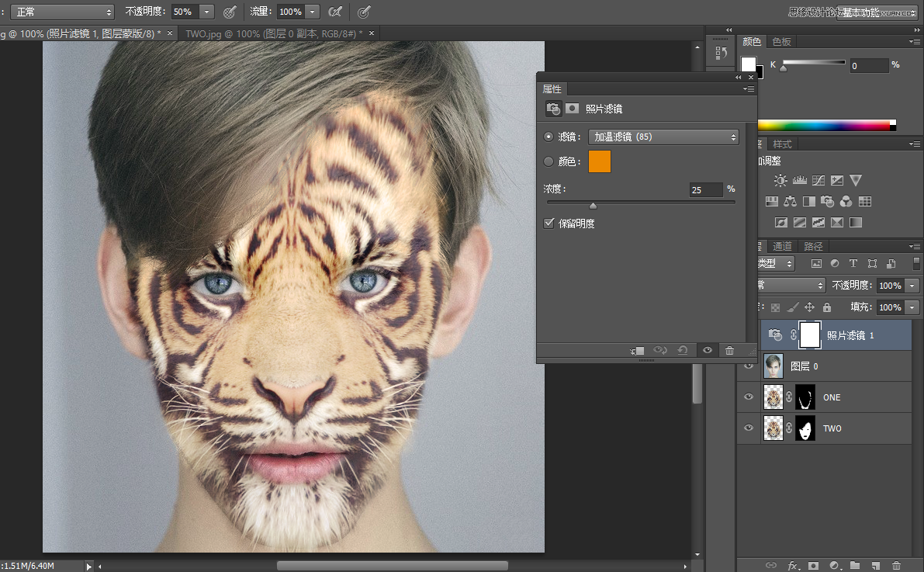The image size is (924, 572).
Task: Open the Warming Filter (85) dropdown
Action: tap(663, 137)
